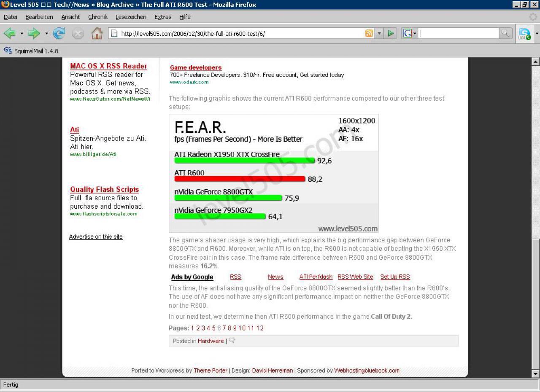Jump to article page 5
This screenshot has height=392, width=540.
[214, 328]
